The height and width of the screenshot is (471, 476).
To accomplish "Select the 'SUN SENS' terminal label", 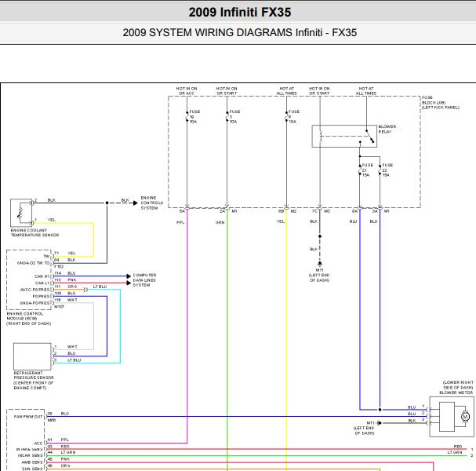I will point(32,469).
